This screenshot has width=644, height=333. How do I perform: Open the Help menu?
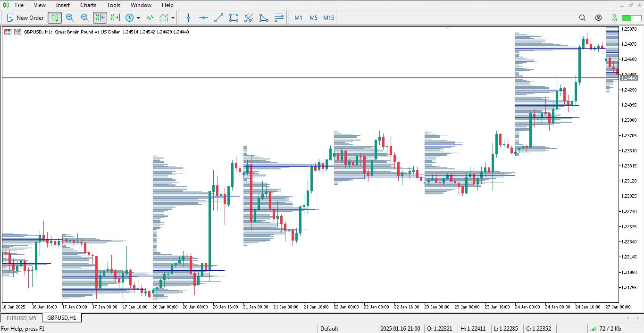click(167, 5)
